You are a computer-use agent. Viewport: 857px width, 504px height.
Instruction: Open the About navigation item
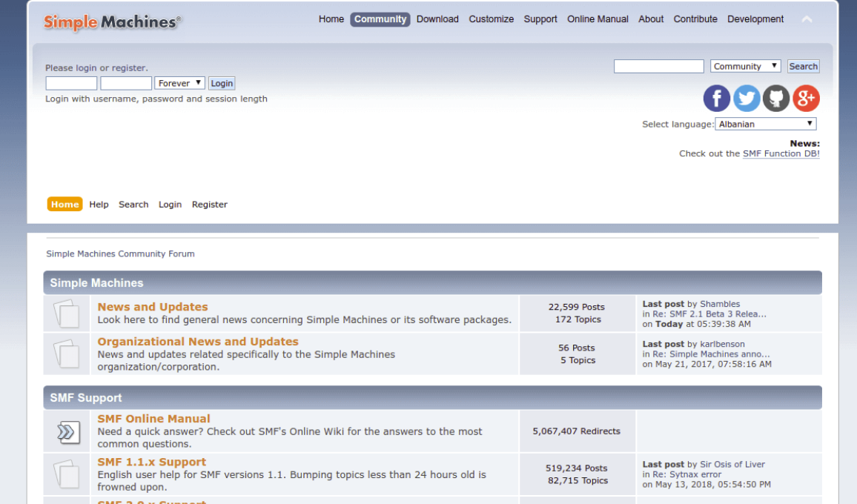click(x=651, y=19)
